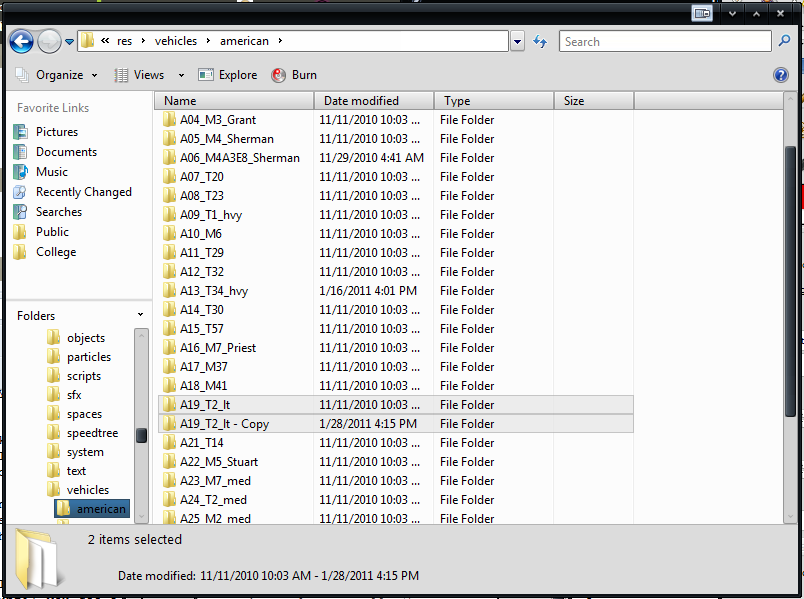The image size is (804, 599).
Task: Click the folder tree scrollbar thumb
Action: (142, 435)
